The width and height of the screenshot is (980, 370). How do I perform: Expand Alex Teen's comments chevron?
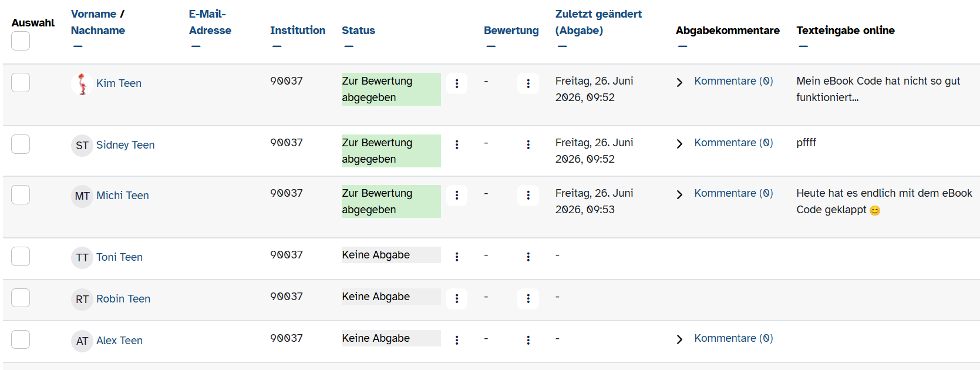[x=679, y=339]
